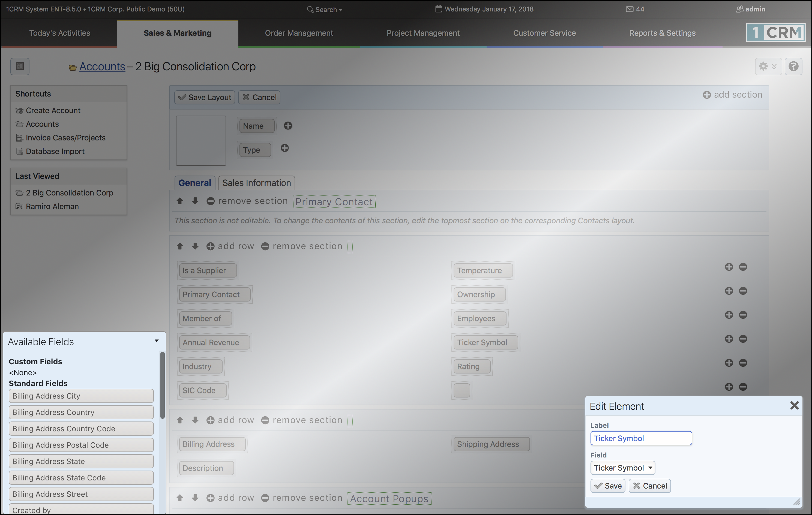Open the gear settings dropdown

pos(768,66)
